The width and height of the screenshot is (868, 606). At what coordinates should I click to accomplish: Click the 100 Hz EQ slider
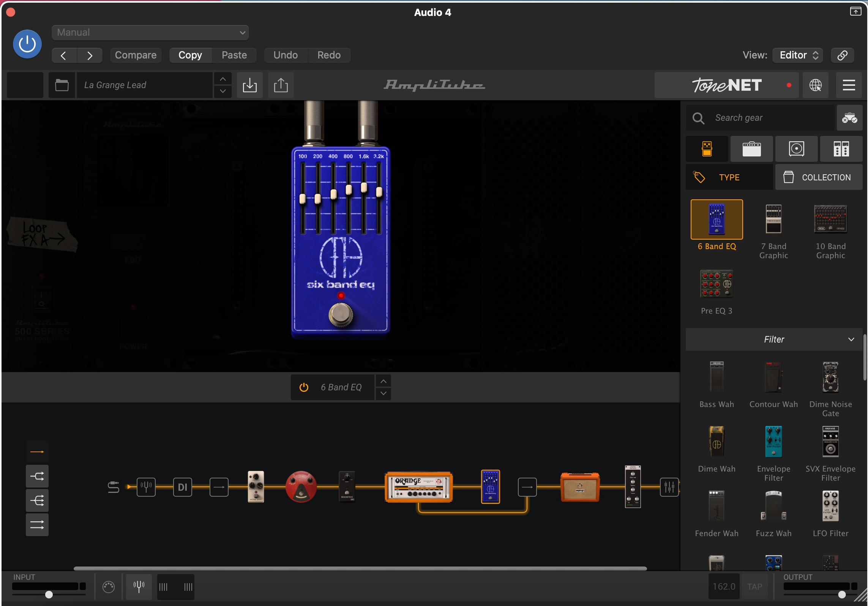coord(303,199)
